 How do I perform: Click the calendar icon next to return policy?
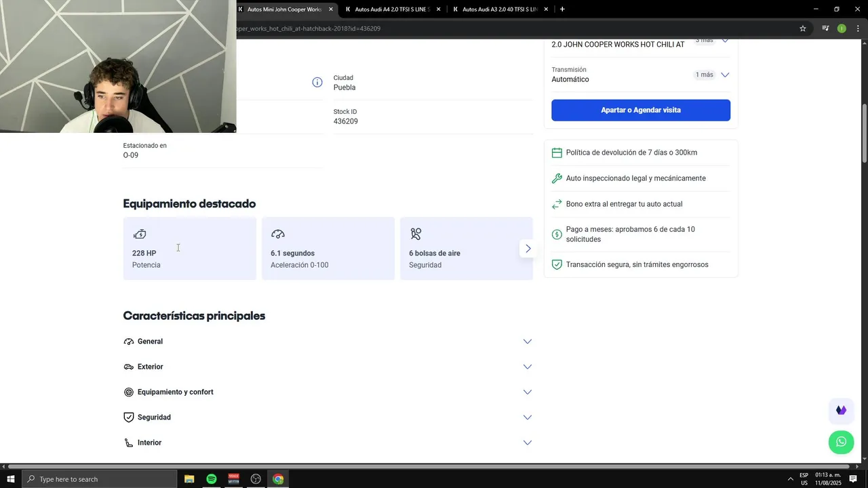pyautogui.click(x=557, y=153)
